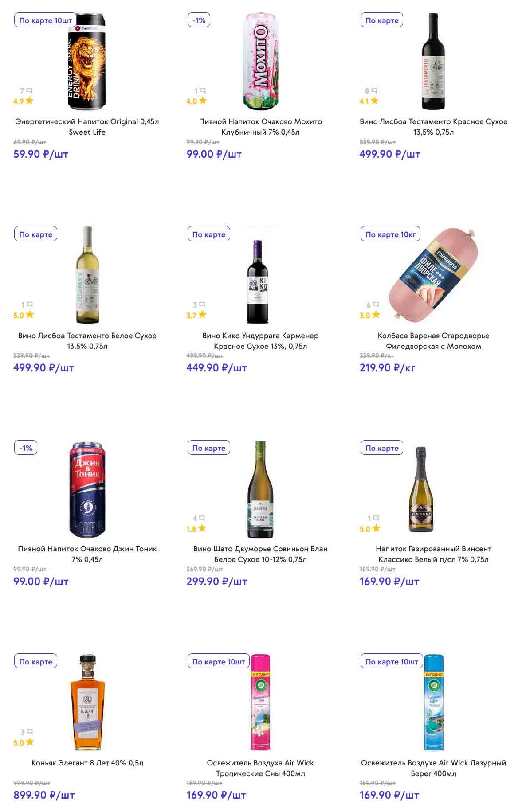The image size is (522, 812).
Task: Click the comment icon for Vincent Classico drink
Action: point(376,518)
